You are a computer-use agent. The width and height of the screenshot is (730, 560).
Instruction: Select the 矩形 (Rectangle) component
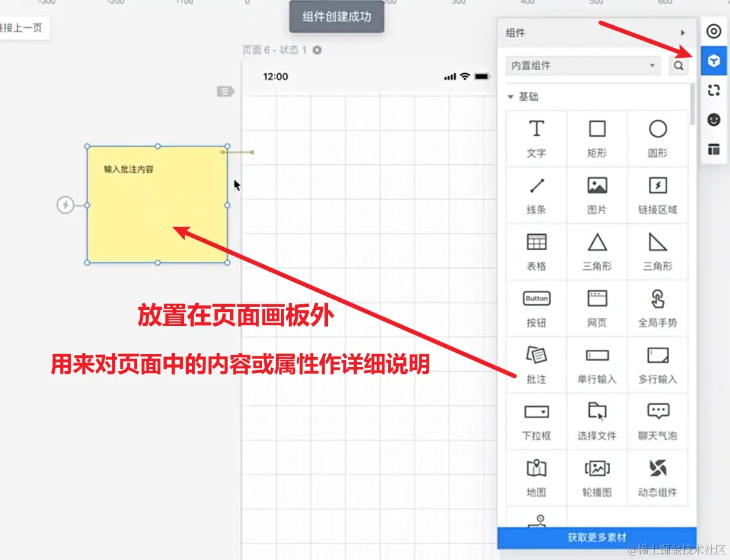click(597, 136)
